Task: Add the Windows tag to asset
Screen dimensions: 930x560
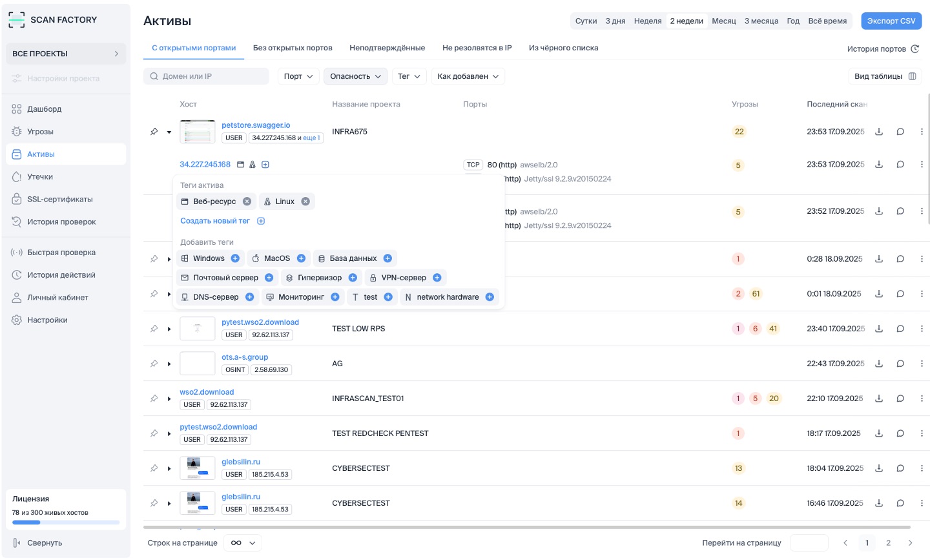Action: pos(235,258)
